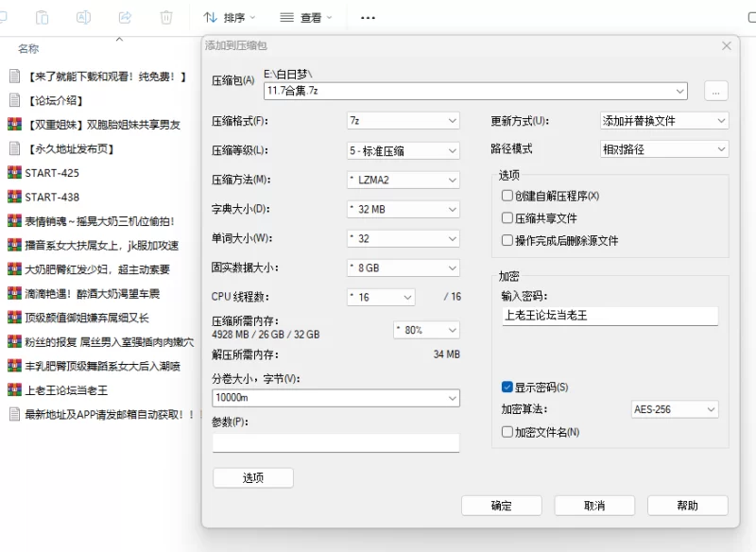756x552 pixels.
Task: Select the START-438 archive file icon
Action: [x=14, y=197]
